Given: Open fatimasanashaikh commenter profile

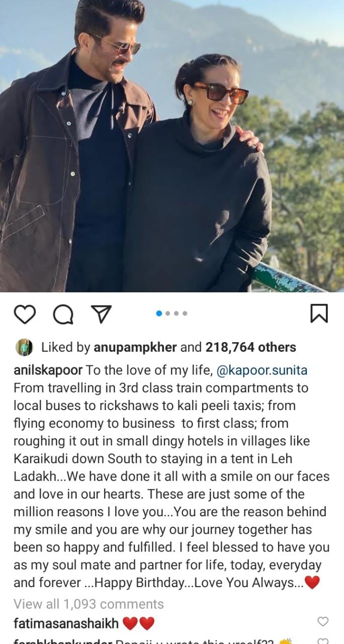Looking at the screenshot, I should point(66,624).
